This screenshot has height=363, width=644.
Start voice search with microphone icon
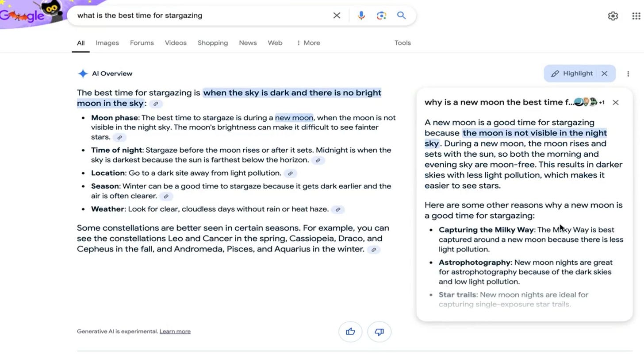361,15
